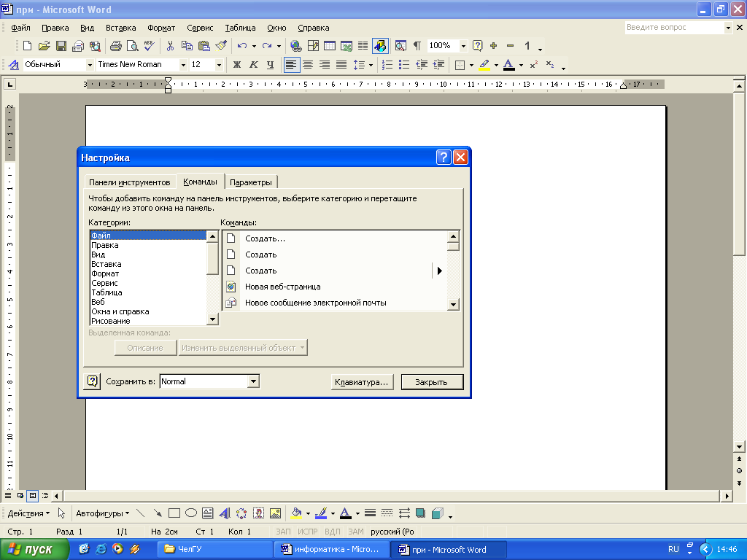Open the Times New Roman font dropdown
Image resolution: width=747 pixels, height=560 pixels.
point(183,65)
